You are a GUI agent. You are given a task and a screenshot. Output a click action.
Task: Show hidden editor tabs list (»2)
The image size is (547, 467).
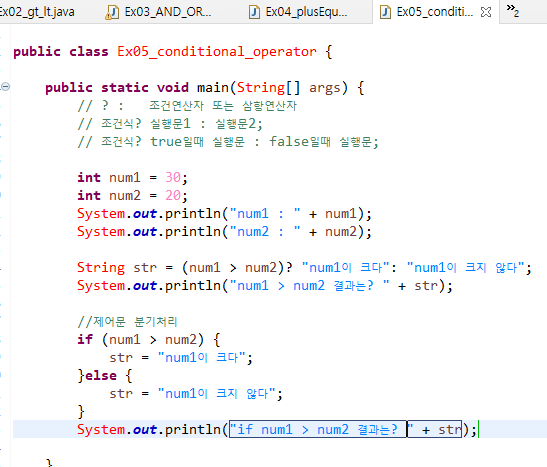click(x=513, y=10)
